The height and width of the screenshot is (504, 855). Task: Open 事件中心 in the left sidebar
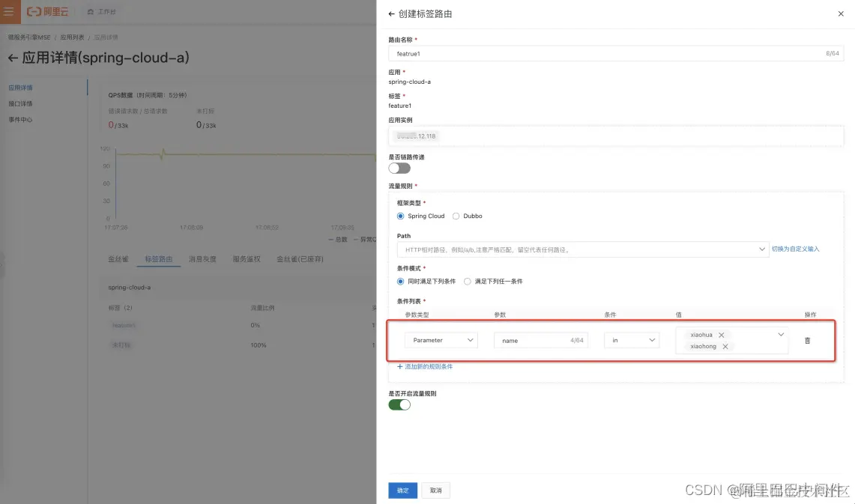[x=20, y=119]
